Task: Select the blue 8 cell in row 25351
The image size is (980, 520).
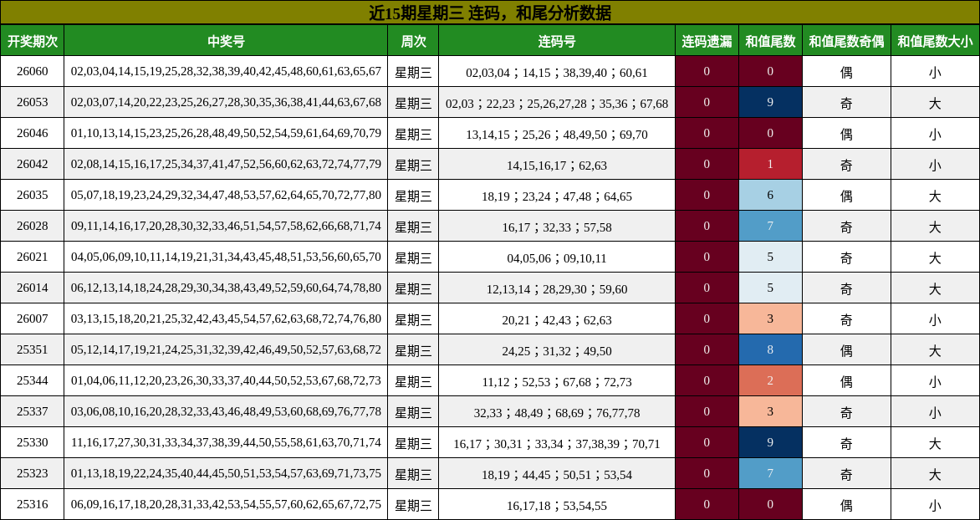Action: coord(769,349)
